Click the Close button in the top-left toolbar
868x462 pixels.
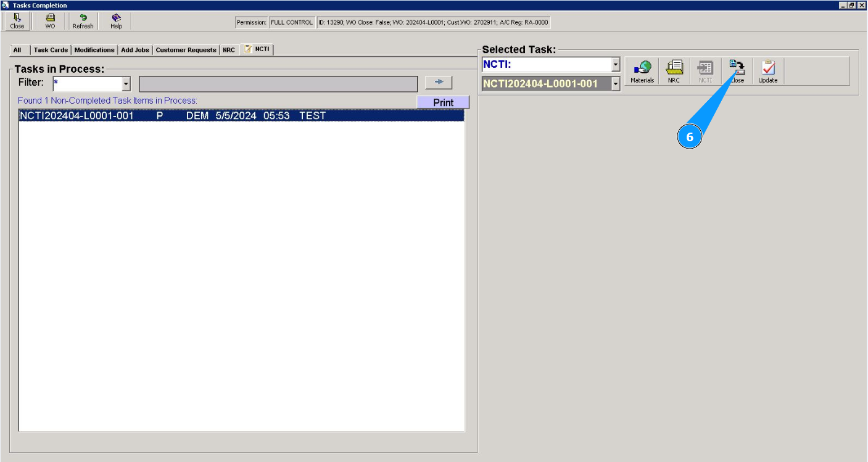17,22
